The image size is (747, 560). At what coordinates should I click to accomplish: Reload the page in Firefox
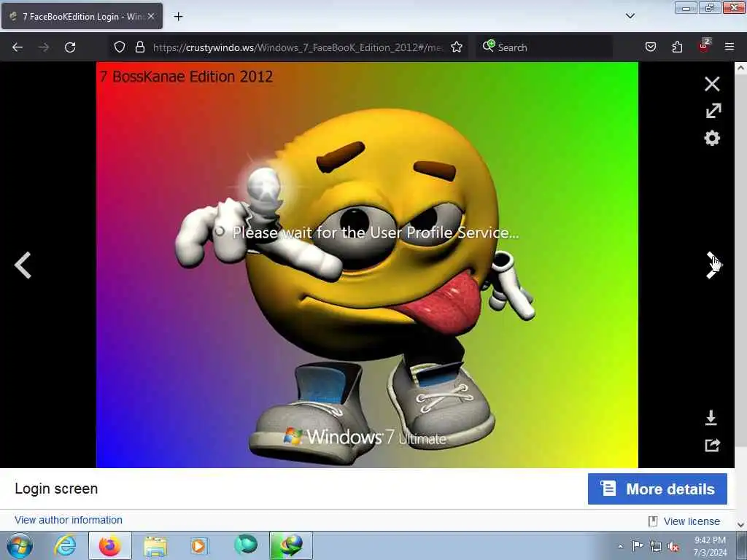(x=70, y=47)
